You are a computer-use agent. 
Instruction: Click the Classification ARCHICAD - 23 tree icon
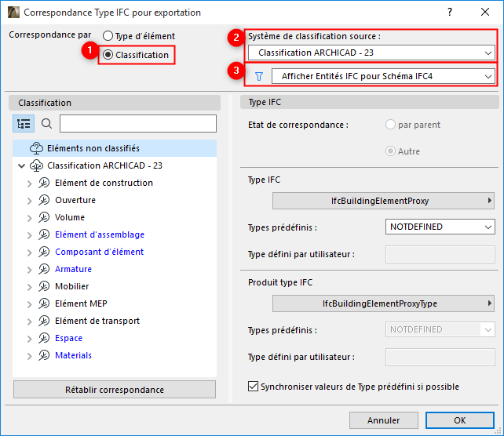36,165
